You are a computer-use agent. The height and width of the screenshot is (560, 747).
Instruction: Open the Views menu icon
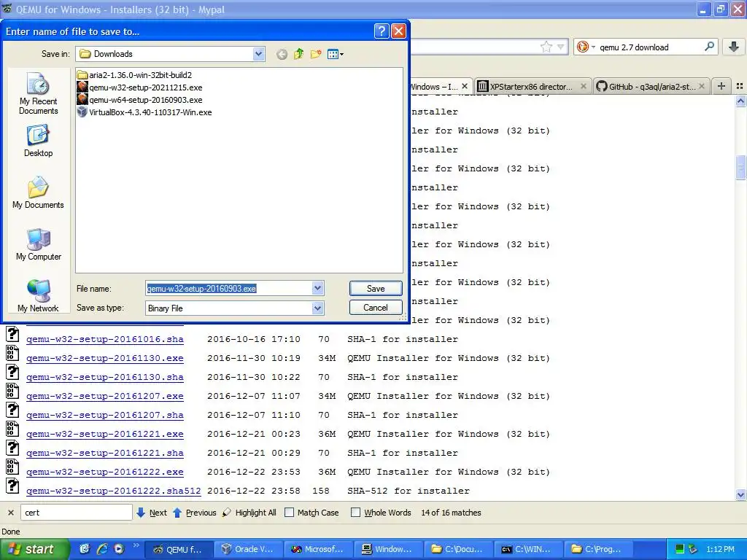333,54
